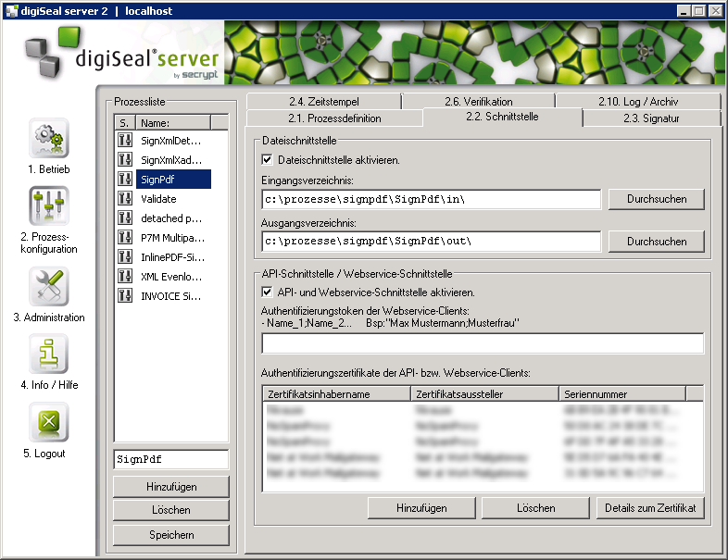Open the 3. Administration tools icon

click(49, 286)
